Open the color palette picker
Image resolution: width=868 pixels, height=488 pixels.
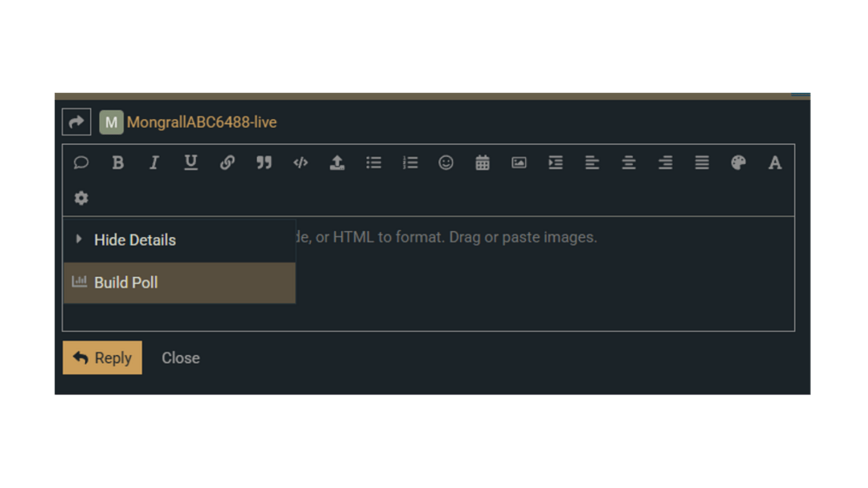click(x=738, y=162)
